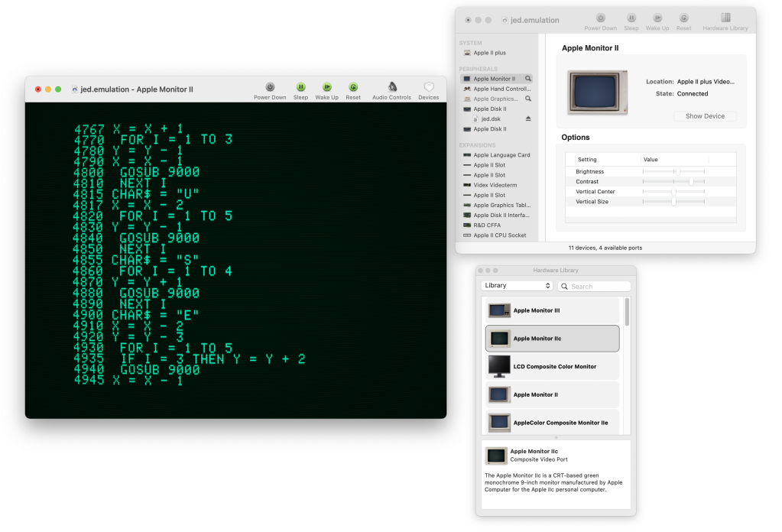Select Apple Language Card in the sidebar
The image size is (782, 532).
(501, 155)
